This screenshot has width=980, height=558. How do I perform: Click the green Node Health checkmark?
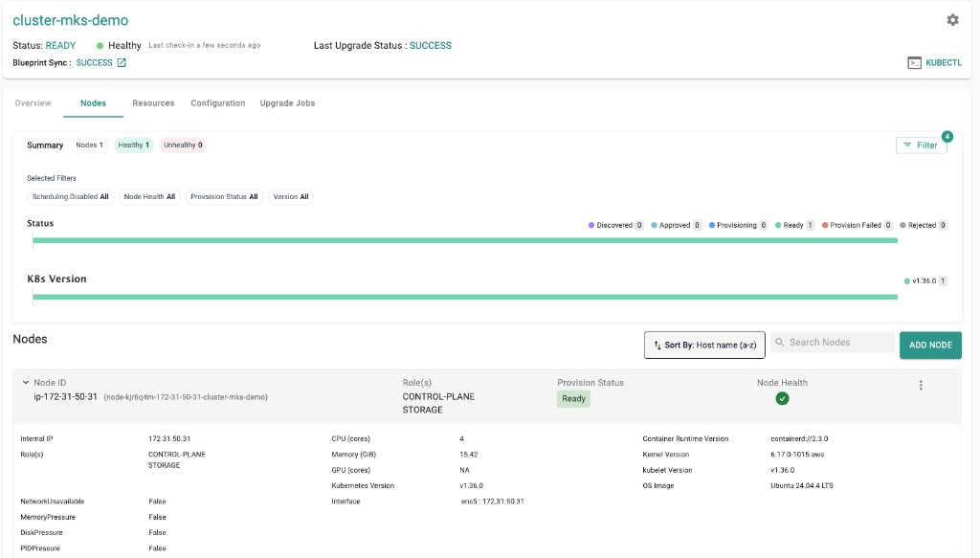pyautogui.click(x=782, y=399)
